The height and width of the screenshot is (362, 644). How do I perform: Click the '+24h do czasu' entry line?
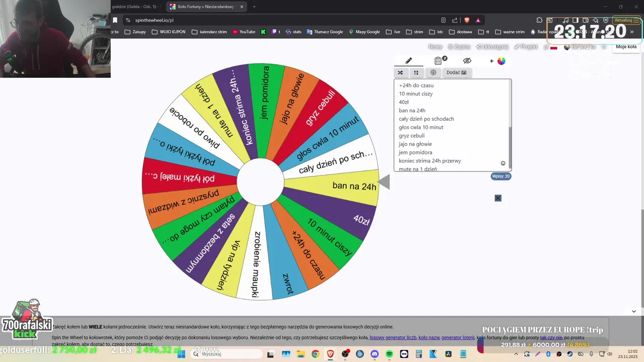click(416, 85)
